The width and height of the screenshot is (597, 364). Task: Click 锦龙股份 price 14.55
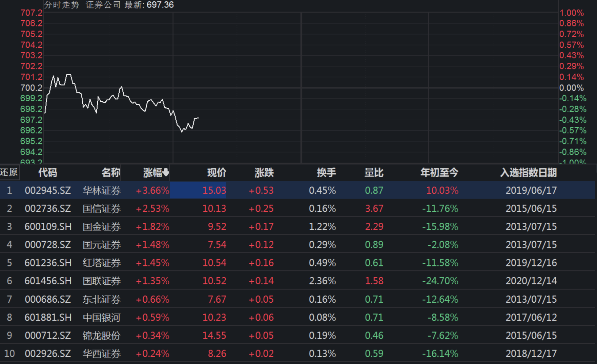[x=214, y=336]
